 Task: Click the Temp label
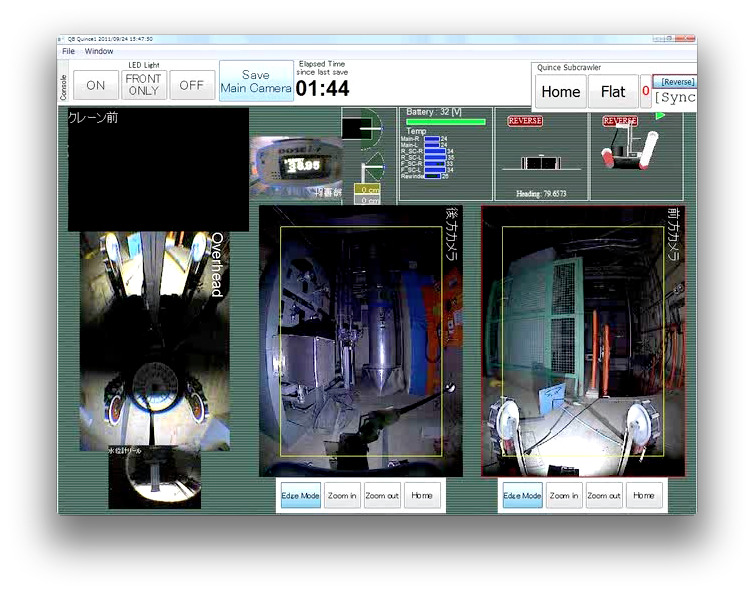point(416,131)
